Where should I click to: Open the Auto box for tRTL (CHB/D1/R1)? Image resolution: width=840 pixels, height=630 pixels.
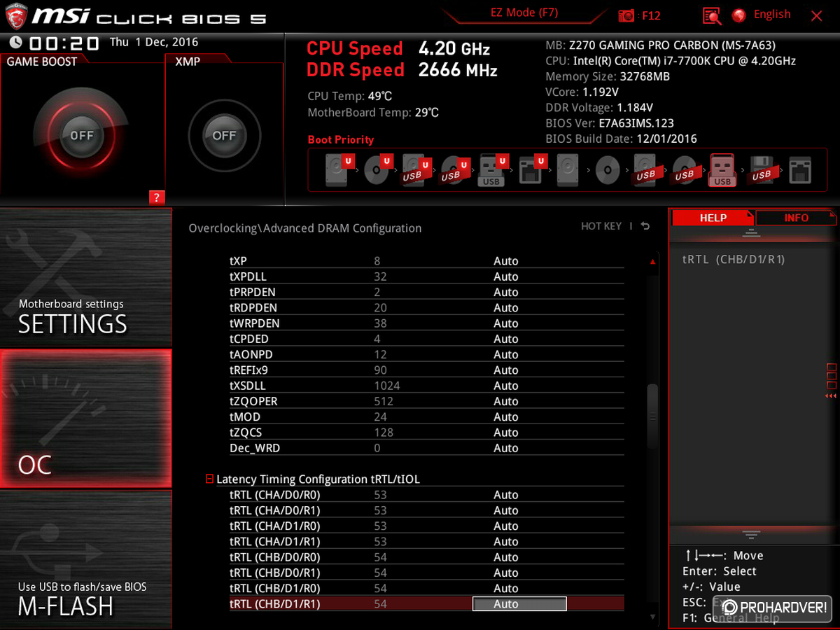(519, 604)
